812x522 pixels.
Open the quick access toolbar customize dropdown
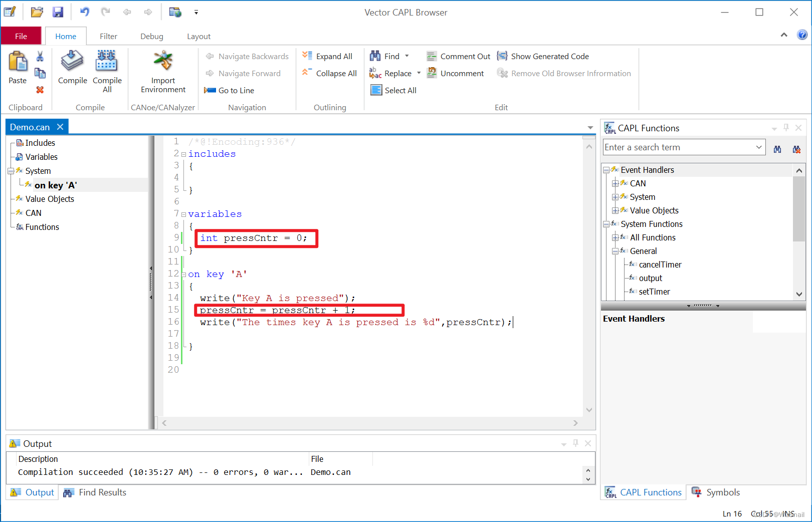click(196, 12)
